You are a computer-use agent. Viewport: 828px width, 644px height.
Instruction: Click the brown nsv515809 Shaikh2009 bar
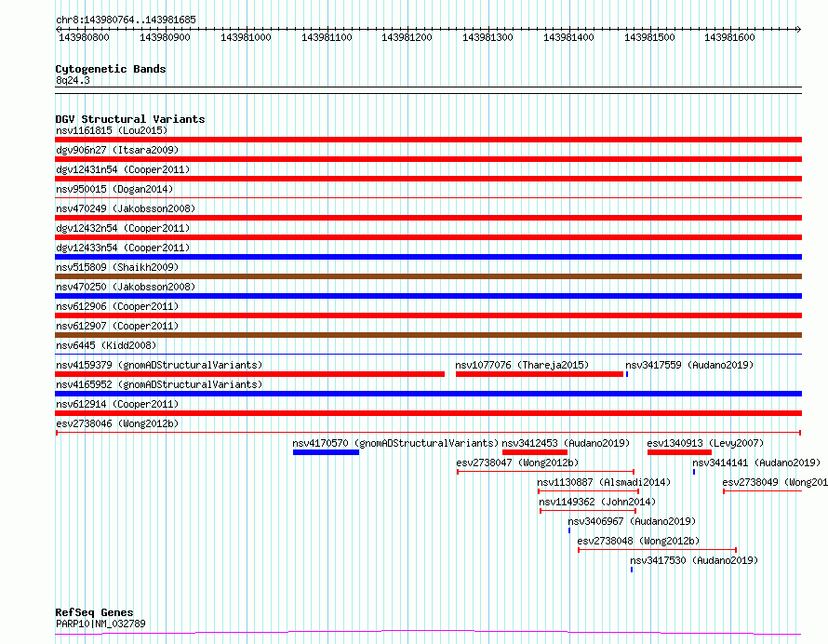coord(428,276)
